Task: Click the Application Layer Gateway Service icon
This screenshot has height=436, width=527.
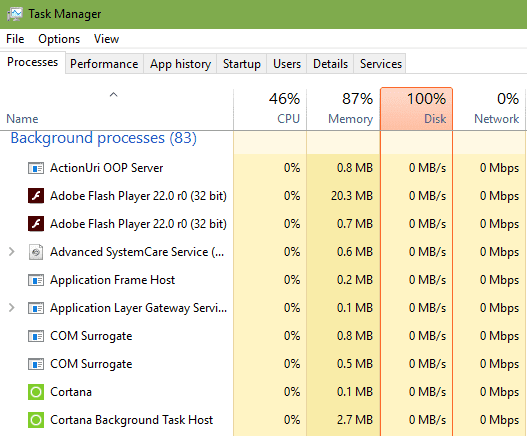Action: coord(36,308)
